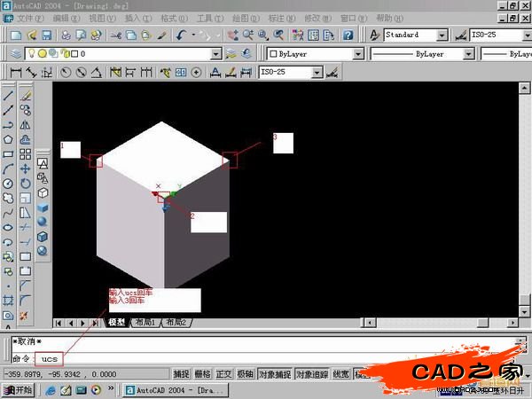
Task: Toggle 正交 ortho mode in status bar
Action: coord(224,375)
